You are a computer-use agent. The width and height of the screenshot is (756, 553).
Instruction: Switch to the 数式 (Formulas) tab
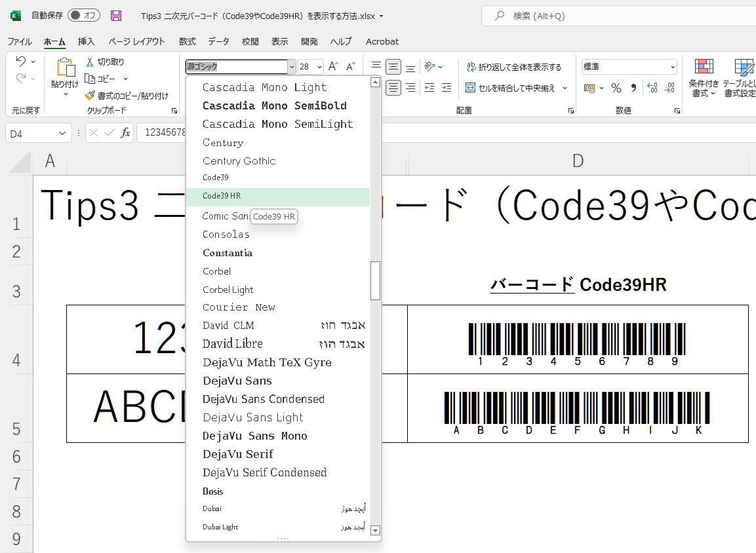tap(187, 41)
